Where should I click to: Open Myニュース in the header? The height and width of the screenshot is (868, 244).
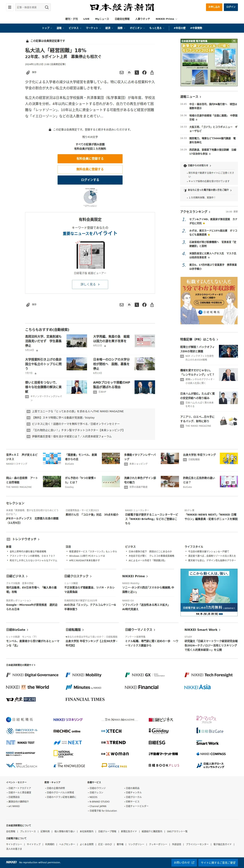[x=102, y=19]
